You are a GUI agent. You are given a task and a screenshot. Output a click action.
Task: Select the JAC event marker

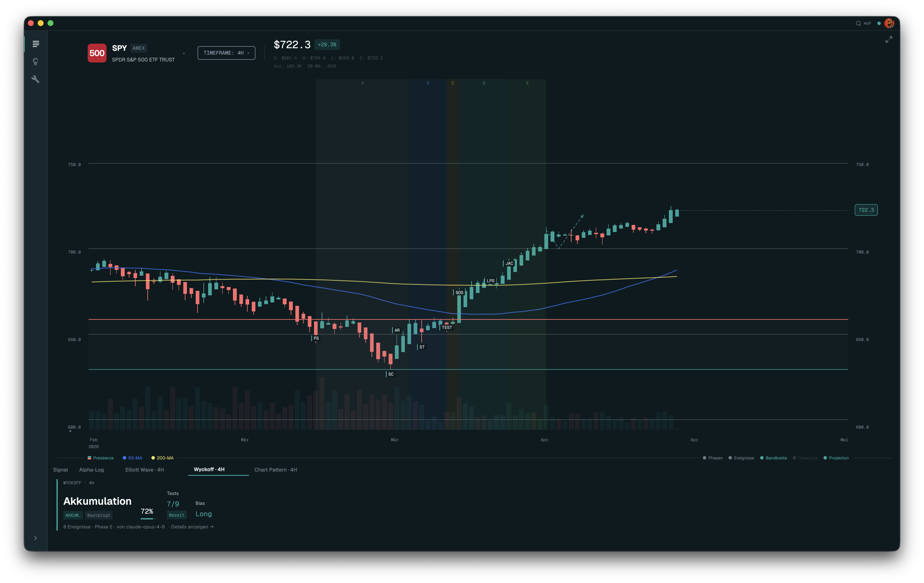pos(509,263)
